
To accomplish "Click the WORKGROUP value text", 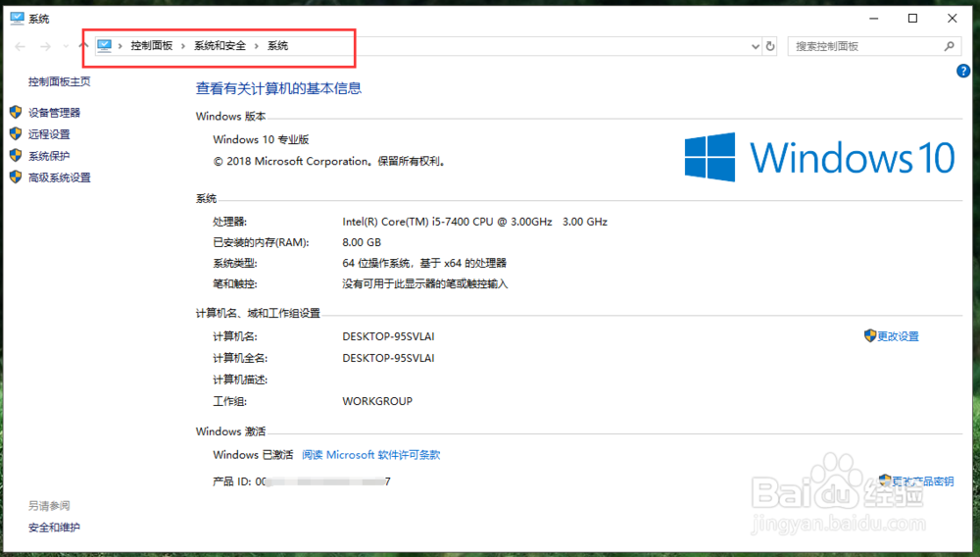I will pos(377,401).
